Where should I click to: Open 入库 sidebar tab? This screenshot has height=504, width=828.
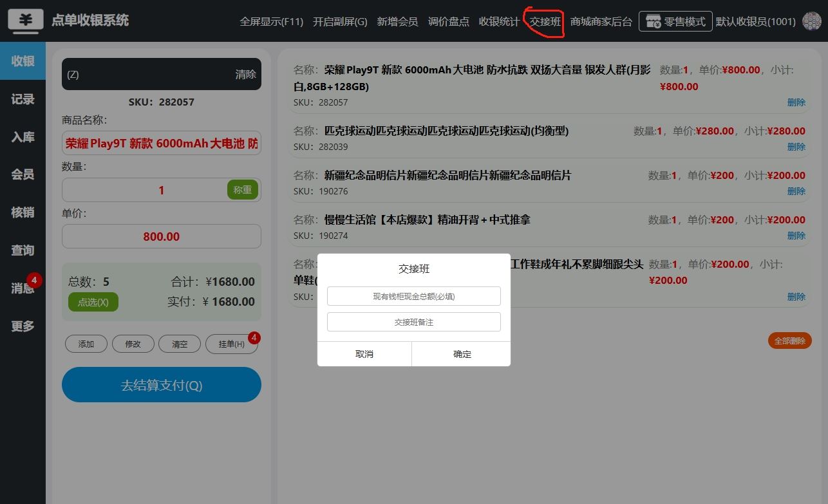click(23, 137)
